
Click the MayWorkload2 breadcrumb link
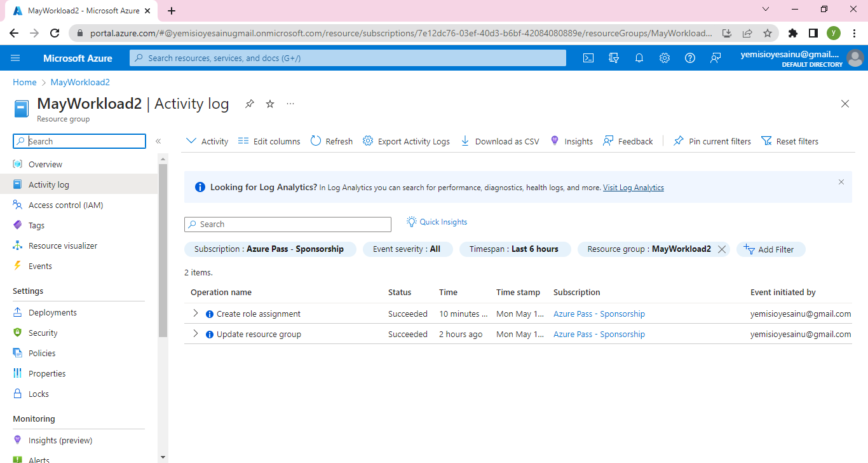(80, 82)
